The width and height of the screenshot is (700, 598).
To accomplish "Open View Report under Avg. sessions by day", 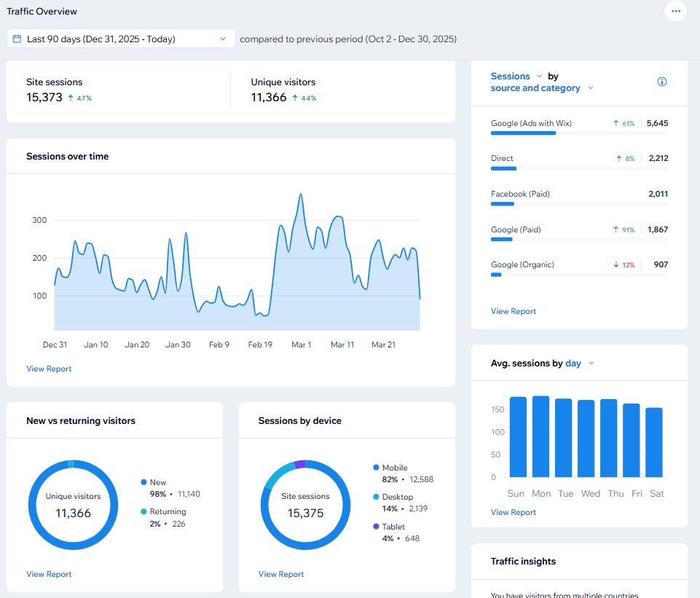I will [x=514, y=512].
